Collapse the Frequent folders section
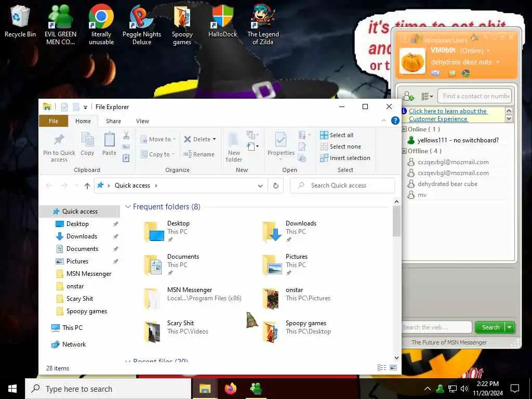 (x=128, y=207)
